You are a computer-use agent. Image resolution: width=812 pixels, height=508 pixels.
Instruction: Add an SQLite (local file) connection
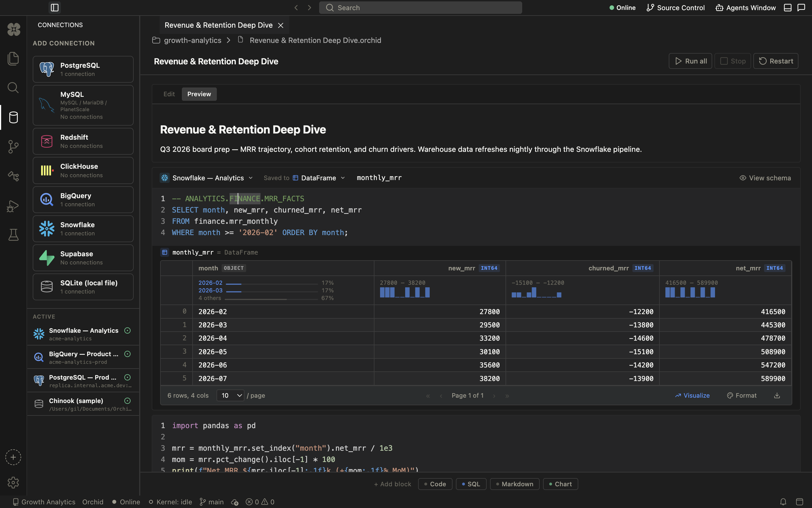[83, 287]
